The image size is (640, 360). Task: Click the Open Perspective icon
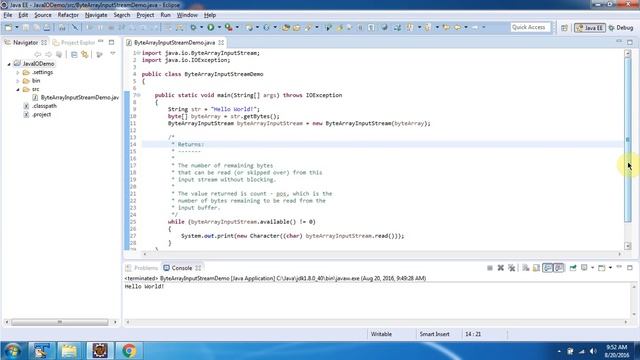[x=564, y=28]
